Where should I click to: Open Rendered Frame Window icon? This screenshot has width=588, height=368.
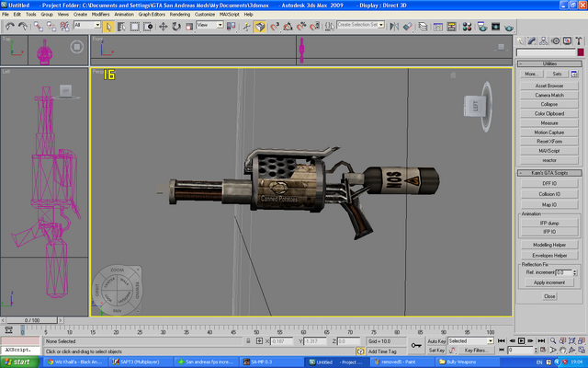496,27
